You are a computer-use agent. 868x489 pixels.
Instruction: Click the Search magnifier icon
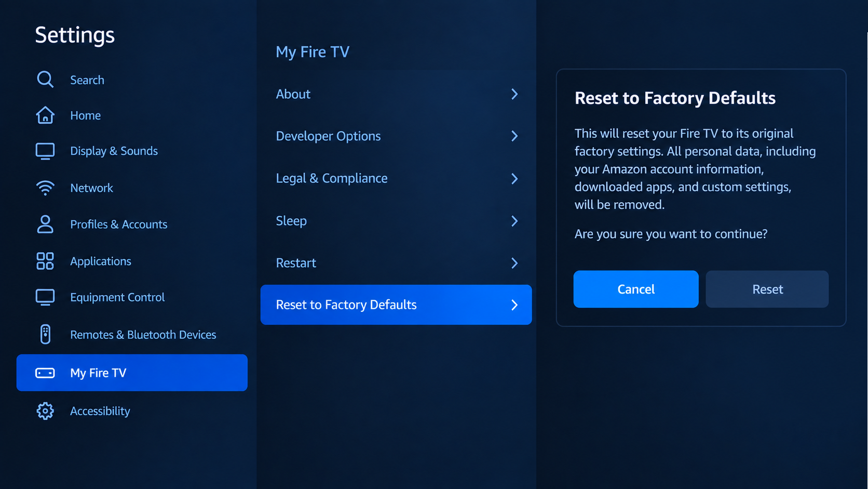pyautogui.click(x=45, y=80)
